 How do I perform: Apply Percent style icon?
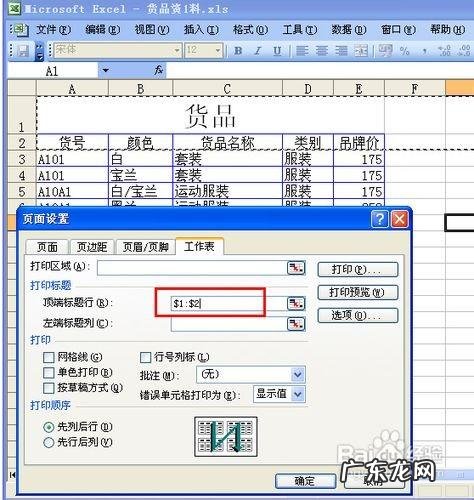click(404, 51)
